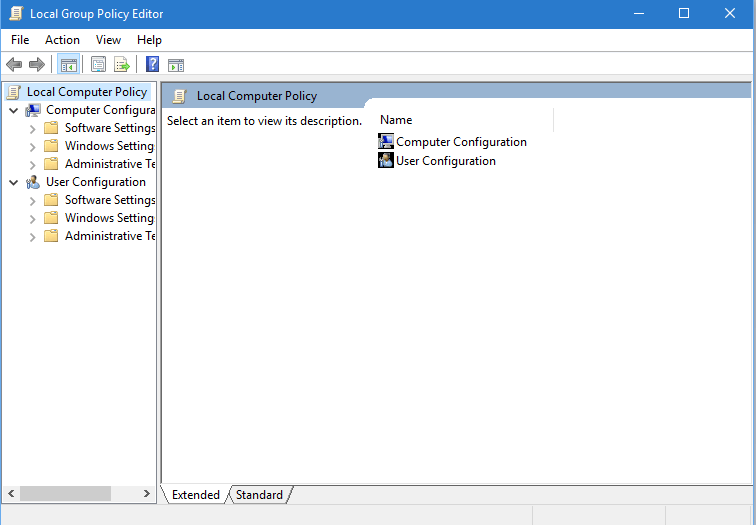Select Windows Settings label under User Configuration
The width and height of the screenshot is (756, 525).
point(110,217)
